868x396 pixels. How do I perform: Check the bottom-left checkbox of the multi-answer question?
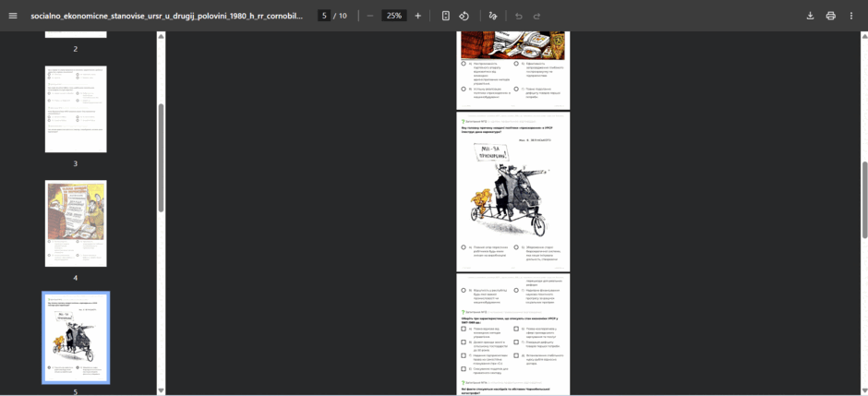coord(464,369)
